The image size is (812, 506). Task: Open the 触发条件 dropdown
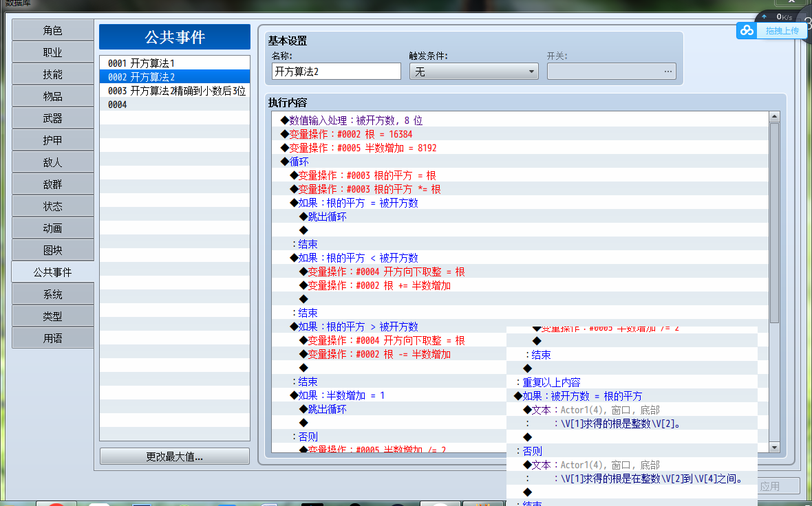[474, 71]
